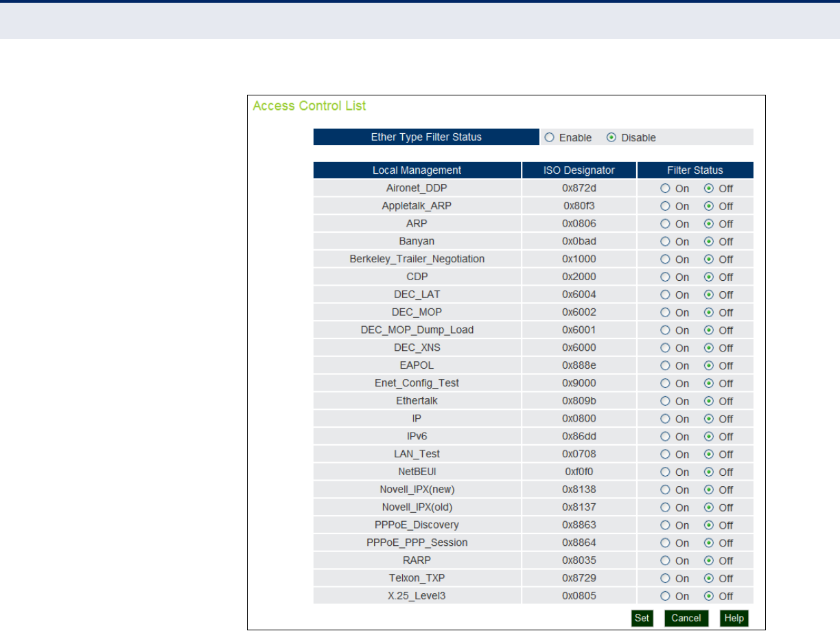The image size is (840, 631).
Task: Turn On filter in the IP row (0x0800)
Action: pos(665,419)
